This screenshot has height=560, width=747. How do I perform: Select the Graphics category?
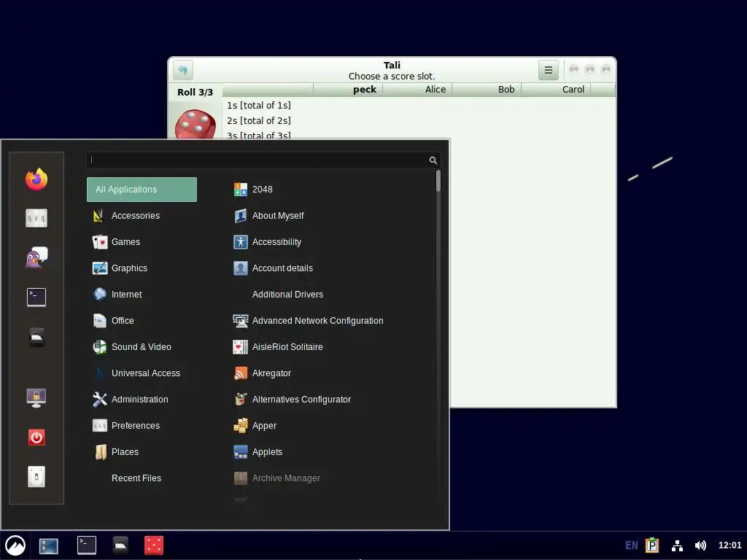[x=142, y=268]
